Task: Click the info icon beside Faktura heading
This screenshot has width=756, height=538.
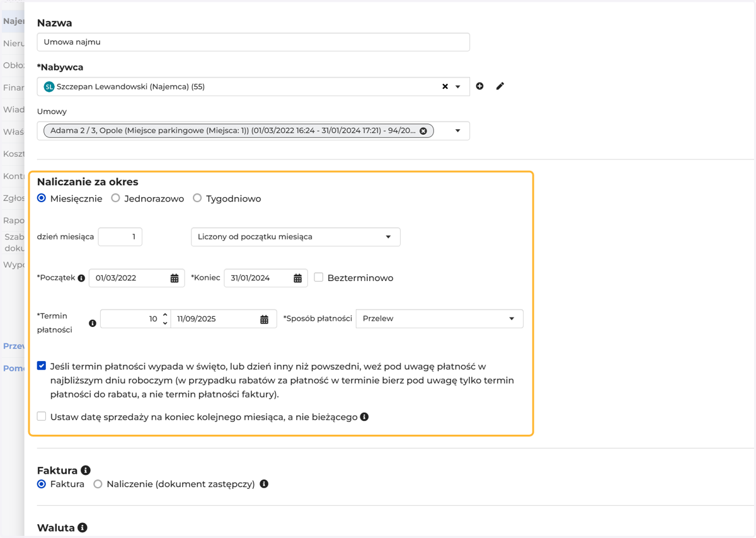Action: tap(86, 470)
